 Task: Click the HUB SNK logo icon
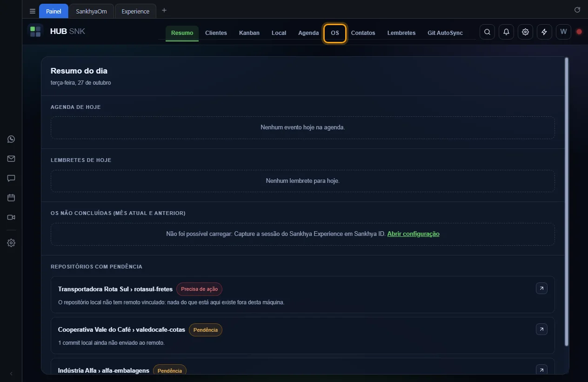pos(35,32)
